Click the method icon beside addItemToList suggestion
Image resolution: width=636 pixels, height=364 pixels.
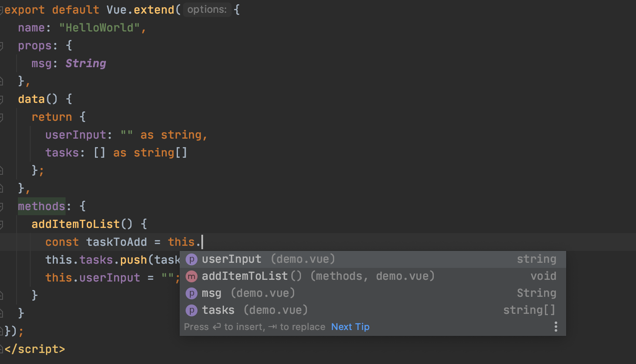tap(192, 276)
